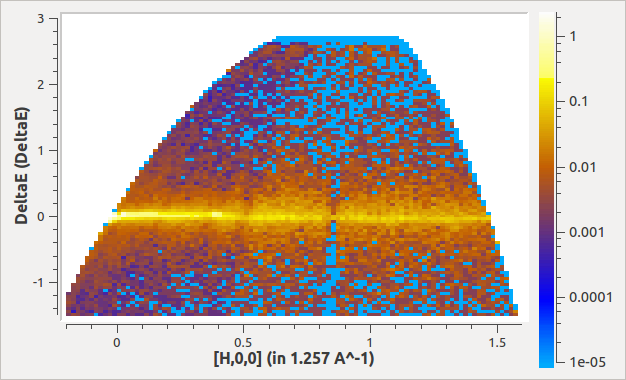Click the color bar label 0.001
Screen dimensions: 626x380
pos(586,232)
